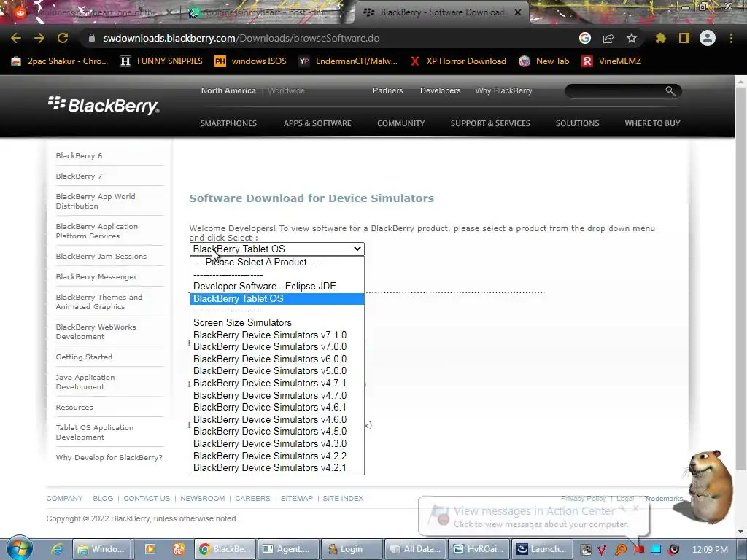Viewport: 747px width, 560px height.
Task: Open the Chrome three-dot menu
Action: [731, 38]
